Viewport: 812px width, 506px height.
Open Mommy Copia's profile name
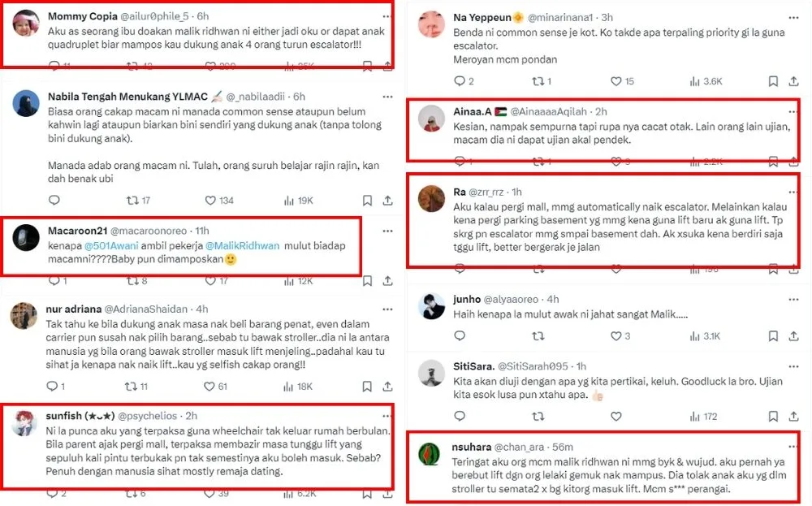pos(81,16)
